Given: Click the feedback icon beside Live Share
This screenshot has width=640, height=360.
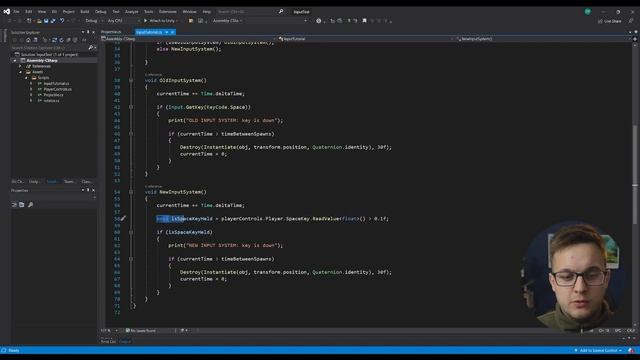Looking at the screenshot, I should click(631, 21).
